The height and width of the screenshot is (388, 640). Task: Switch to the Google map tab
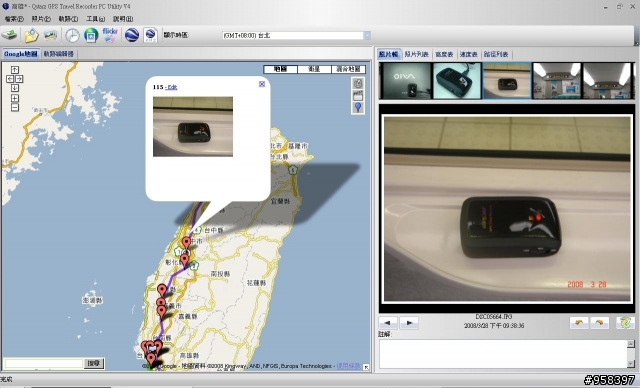[x=20, y=54]
